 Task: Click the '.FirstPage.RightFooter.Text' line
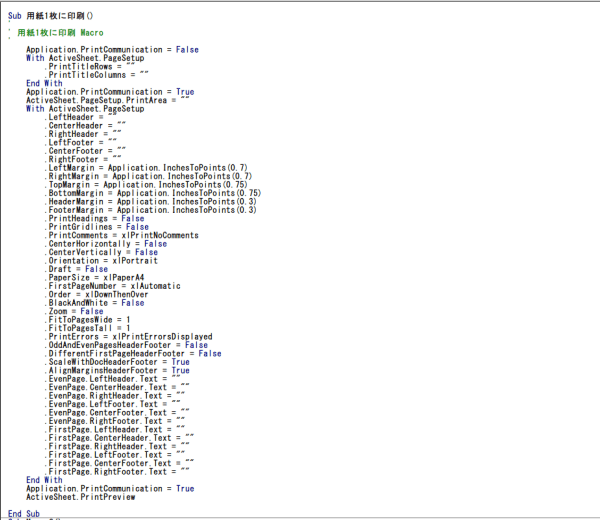117,471
